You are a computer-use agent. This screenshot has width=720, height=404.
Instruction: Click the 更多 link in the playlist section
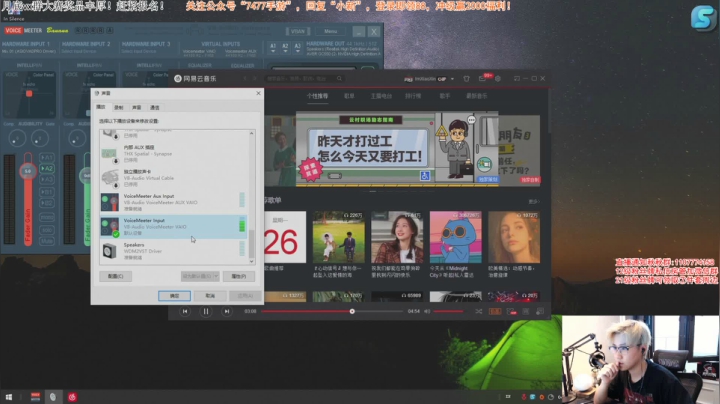coord(534,202)
